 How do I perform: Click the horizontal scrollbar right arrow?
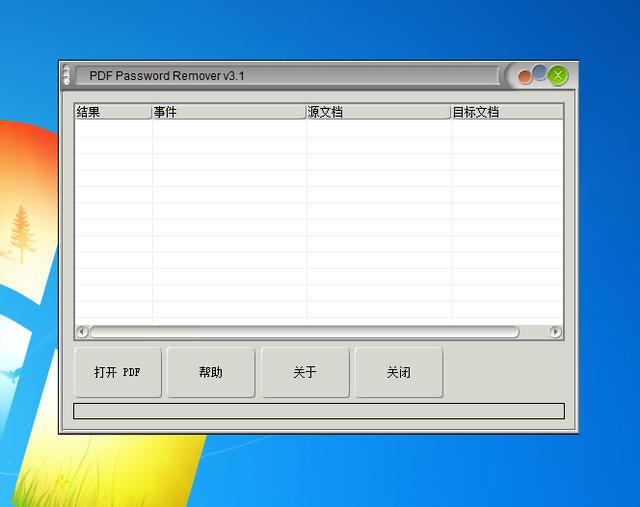coord(555,332)
